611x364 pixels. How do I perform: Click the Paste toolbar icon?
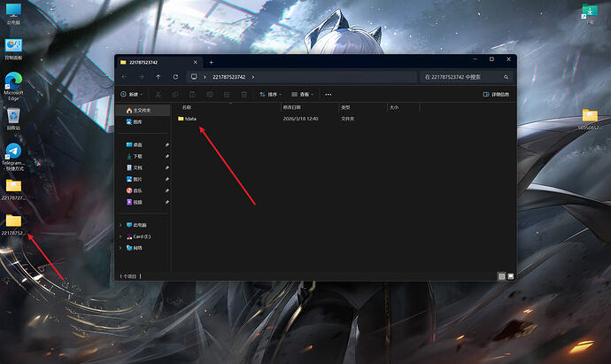coord(192,94)
